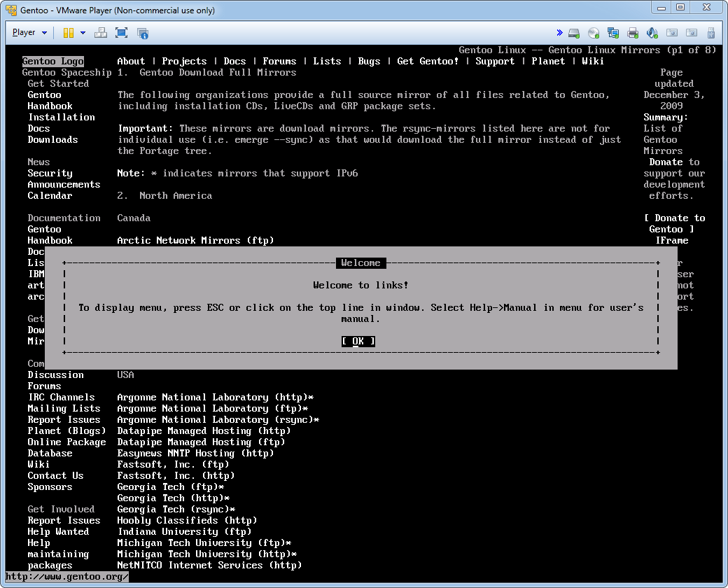Open the Contact Us sidebar link
This screenshot has width=728, height=588.
(x=55, y=475)
